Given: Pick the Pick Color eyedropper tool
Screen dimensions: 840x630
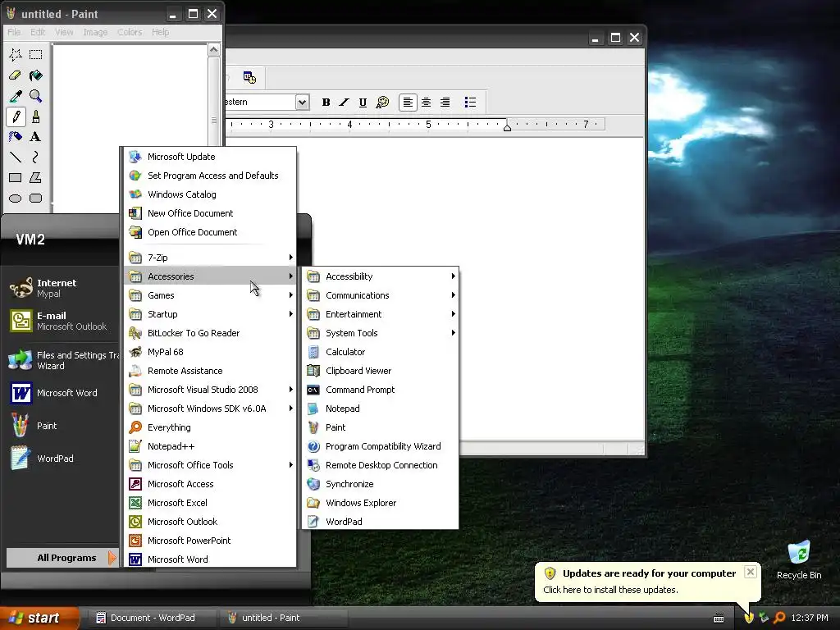Looking at the screenshot, I should point(16,96).
